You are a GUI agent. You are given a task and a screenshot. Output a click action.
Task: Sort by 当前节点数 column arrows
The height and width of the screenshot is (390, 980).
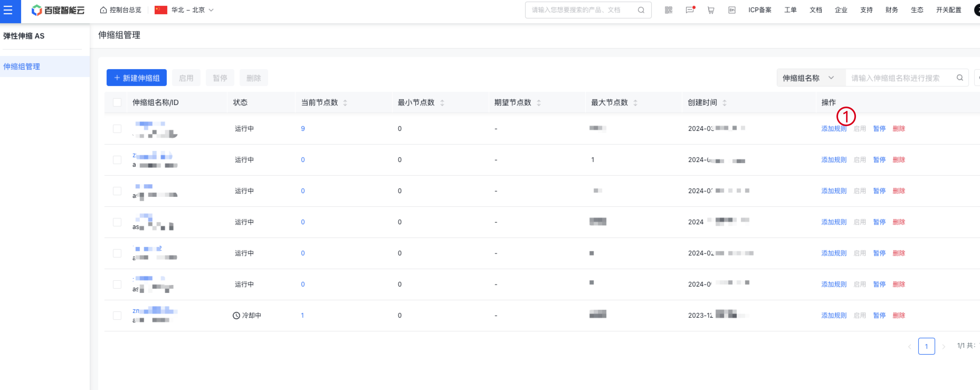pos(345,103)
